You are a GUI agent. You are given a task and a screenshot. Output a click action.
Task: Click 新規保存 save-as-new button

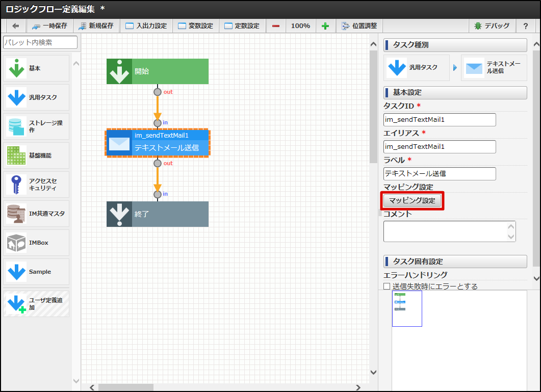[96, 26]
